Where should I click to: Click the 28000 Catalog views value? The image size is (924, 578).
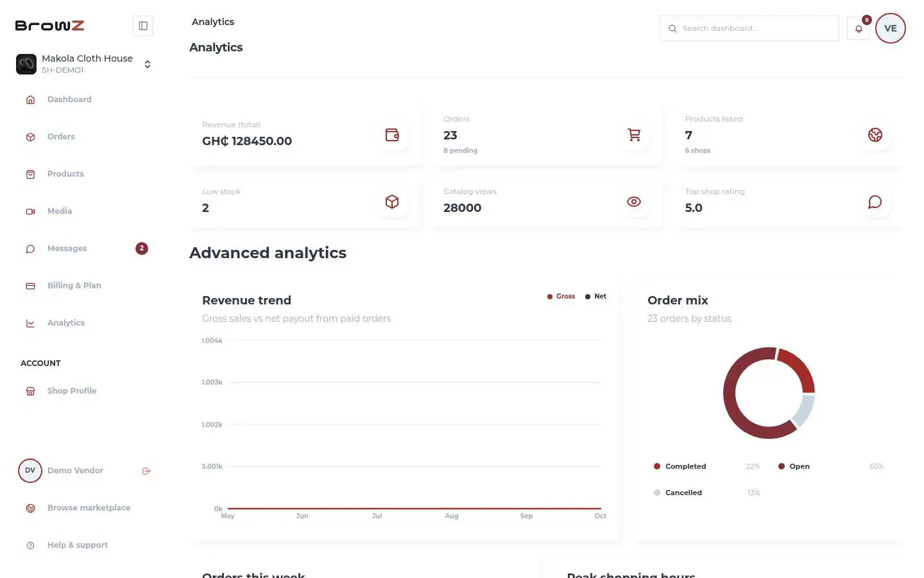coord(463,208)
